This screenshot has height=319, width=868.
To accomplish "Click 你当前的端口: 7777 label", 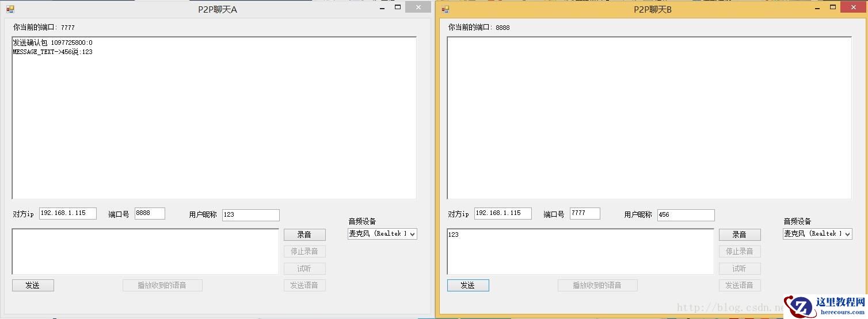I will click(44, 28).
